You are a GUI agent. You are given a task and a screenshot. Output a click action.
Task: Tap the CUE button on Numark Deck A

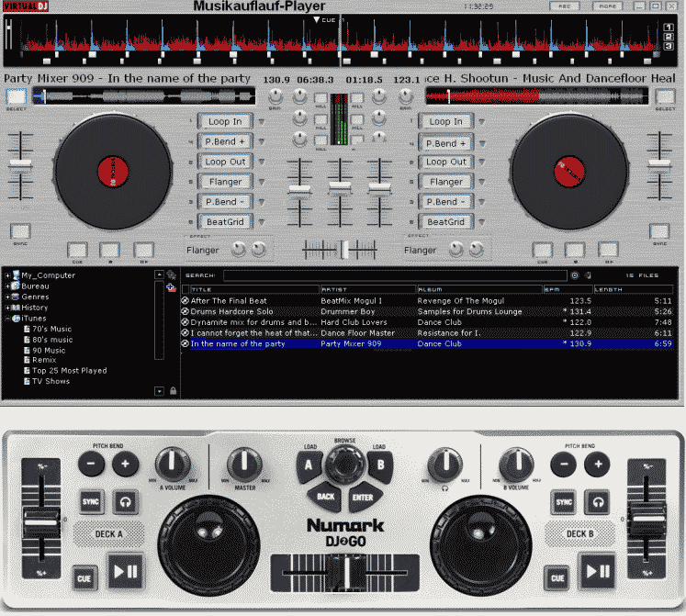84,578
